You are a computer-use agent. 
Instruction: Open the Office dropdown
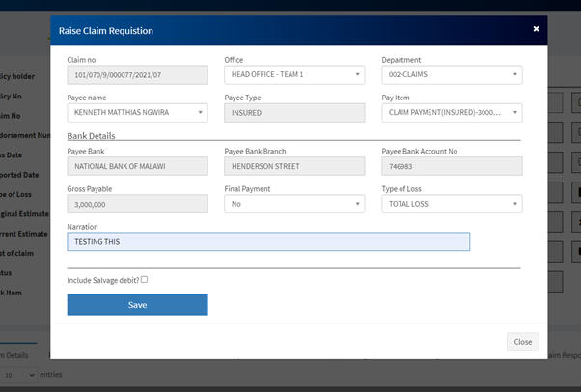point(294,75)
